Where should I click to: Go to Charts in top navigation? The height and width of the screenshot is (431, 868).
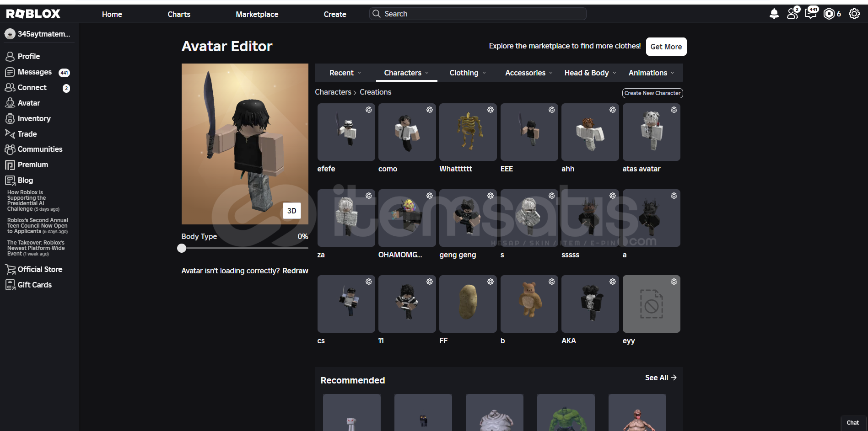tap(179, 14)
